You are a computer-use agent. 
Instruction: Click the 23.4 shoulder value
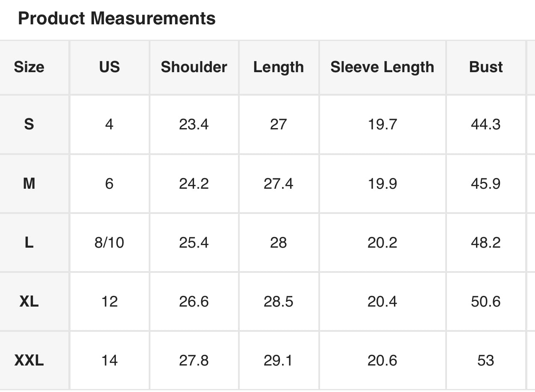pyautogui.click(x=194, y=124)
